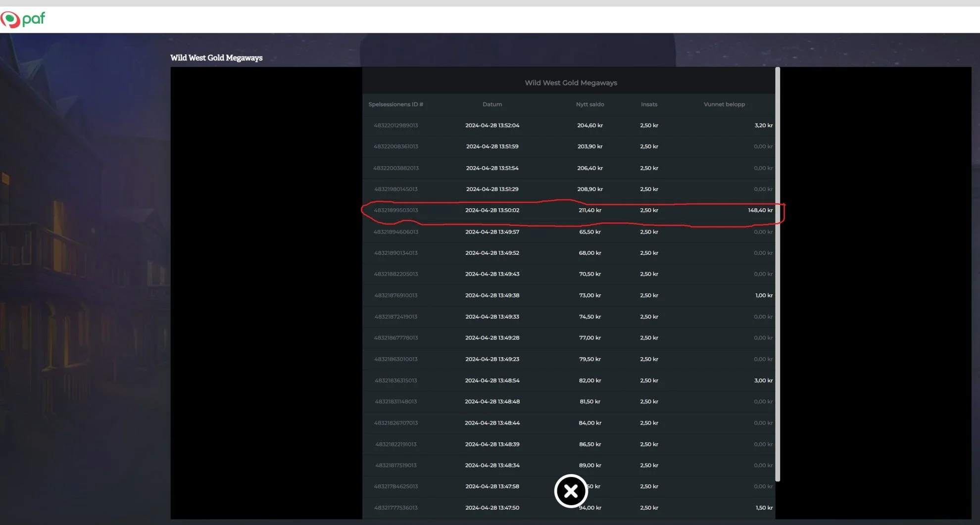Select session ID 48322012989013

tap(396, 126)
